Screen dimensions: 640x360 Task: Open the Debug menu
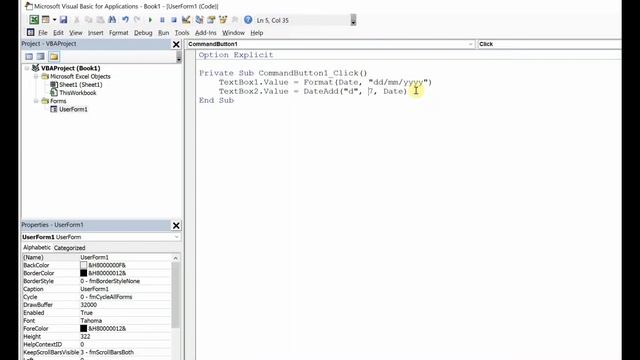(143, 33)
